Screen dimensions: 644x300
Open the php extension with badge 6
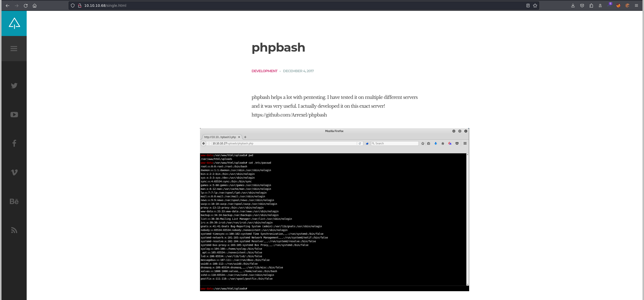click(x=609, y=5)
